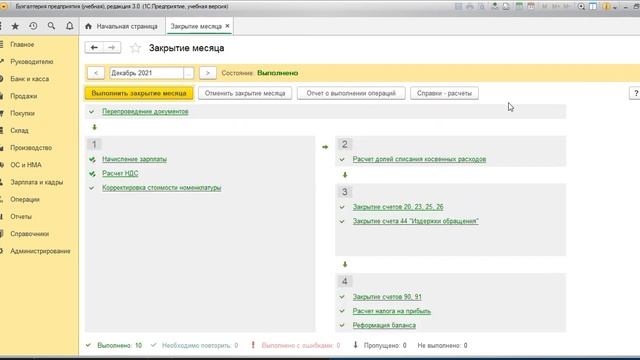Open the Закрытие счетов 20, 23, 25, 26 link
Screen dimensions: 640x360
point(398,207)
